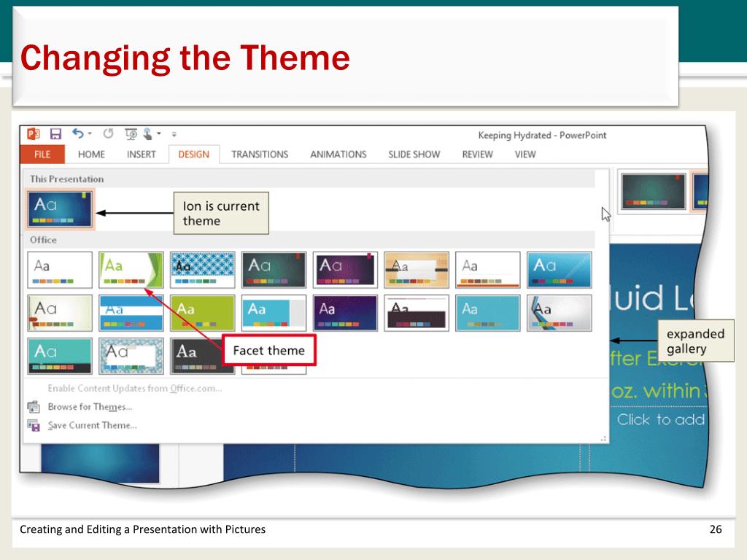Click the 'Click to add' slide placeholder

coord(661,419)
